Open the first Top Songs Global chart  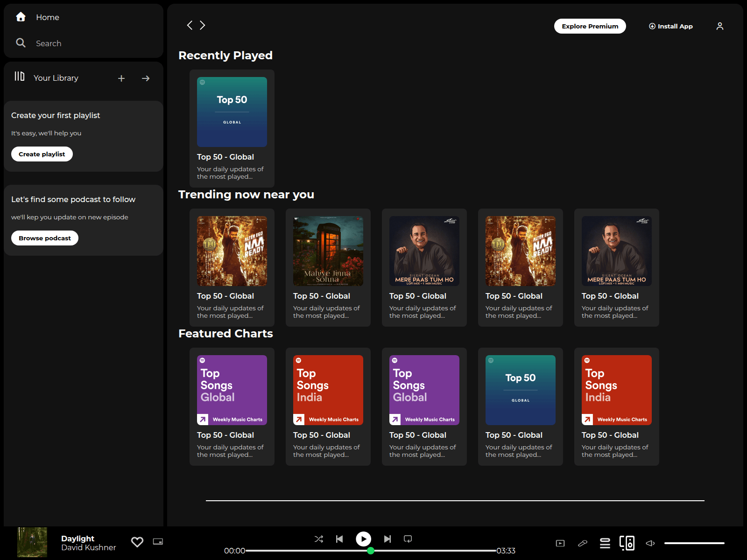(x=232, y=406)
